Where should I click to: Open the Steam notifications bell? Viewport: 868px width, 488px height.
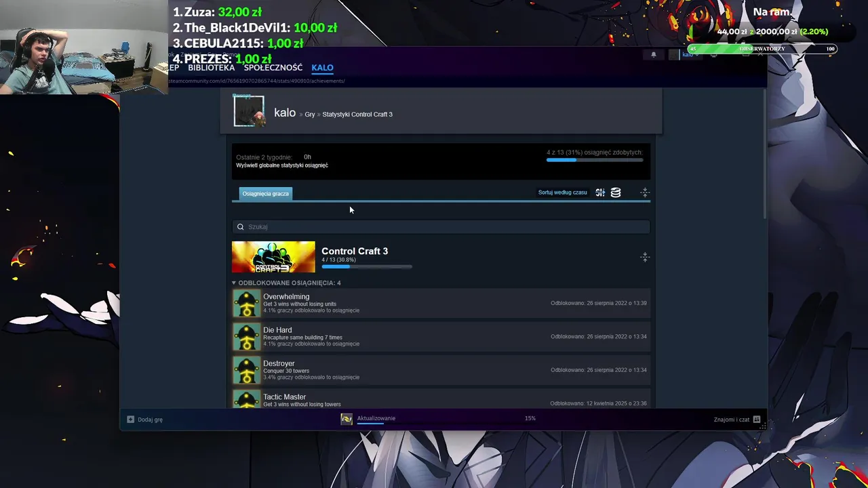(x=654, y=55)
